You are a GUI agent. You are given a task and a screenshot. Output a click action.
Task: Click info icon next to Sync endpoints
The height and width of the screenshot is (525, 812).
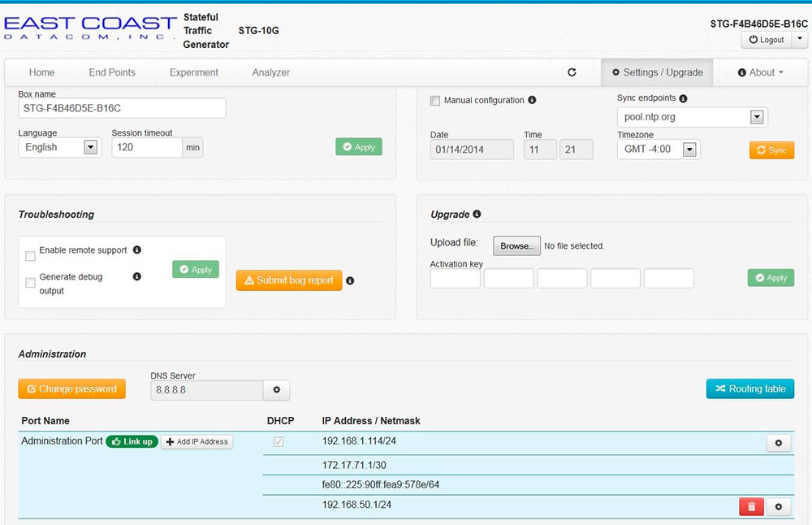point(683,98)
